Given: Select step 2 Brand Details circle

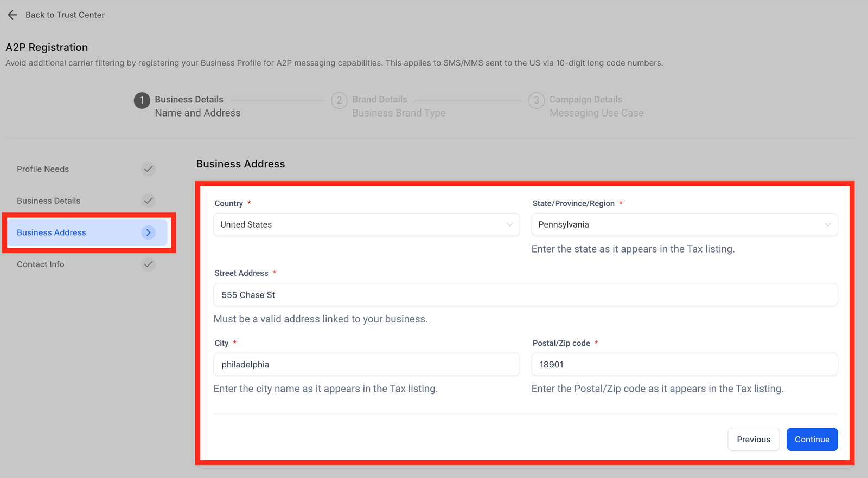Looking at the screenshot, I should (x=339, y=100).
